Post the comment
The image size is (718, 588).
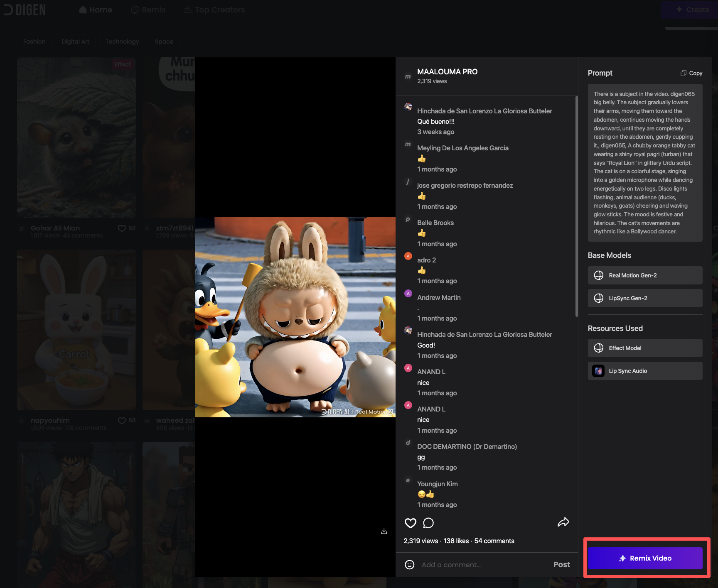tap(561, 565)
